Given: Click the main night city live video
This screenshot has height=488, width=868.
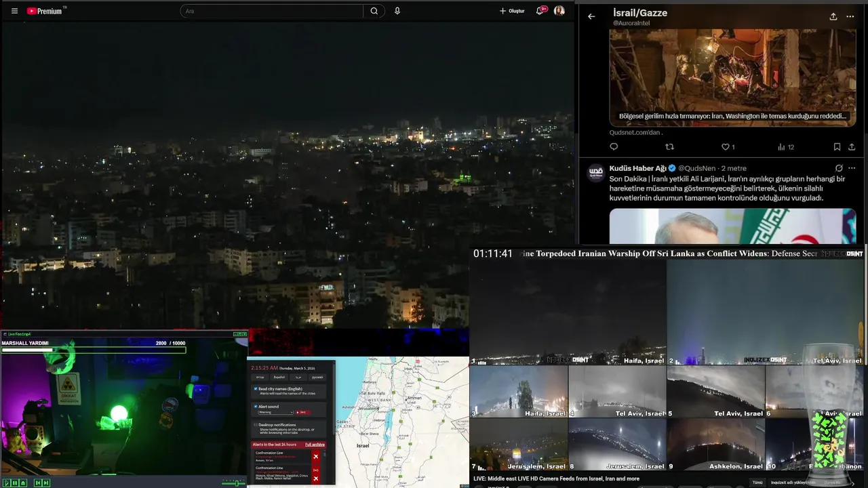Looking at the screenshot, I should pyautogui.click(x=288, y=175).
